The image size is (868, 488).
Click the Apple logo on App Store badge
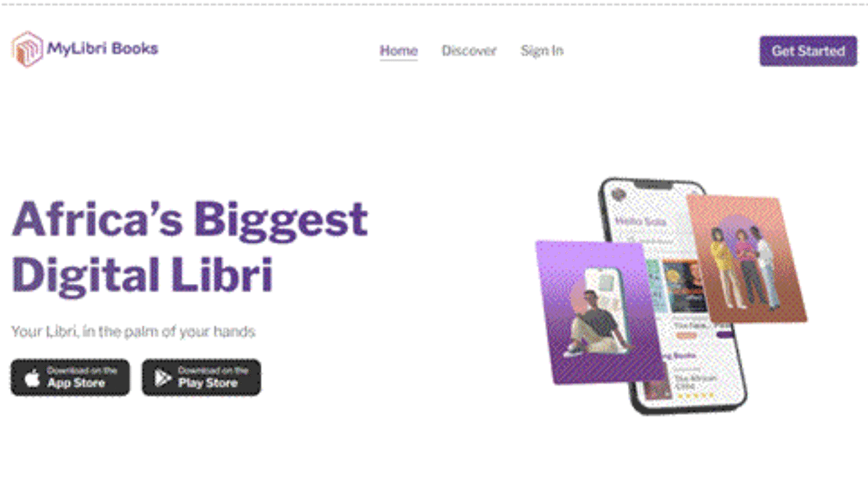(x=32, y=378)
